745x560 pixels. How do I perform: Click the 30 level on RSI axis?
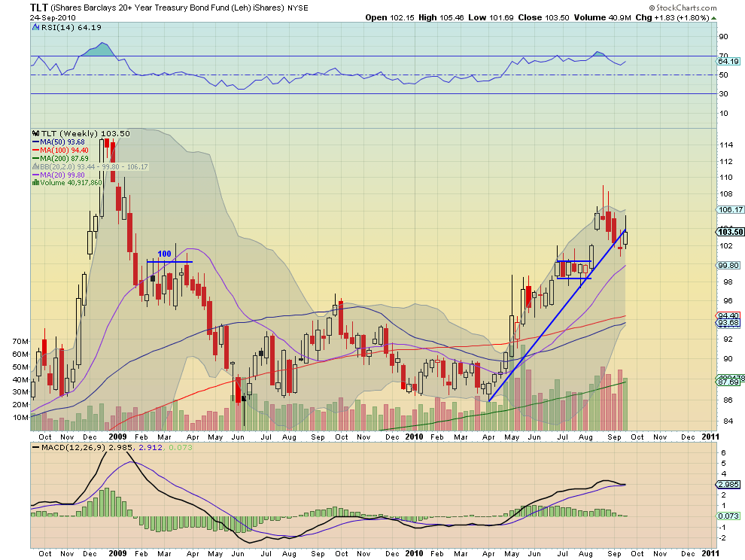coord(723,93)
